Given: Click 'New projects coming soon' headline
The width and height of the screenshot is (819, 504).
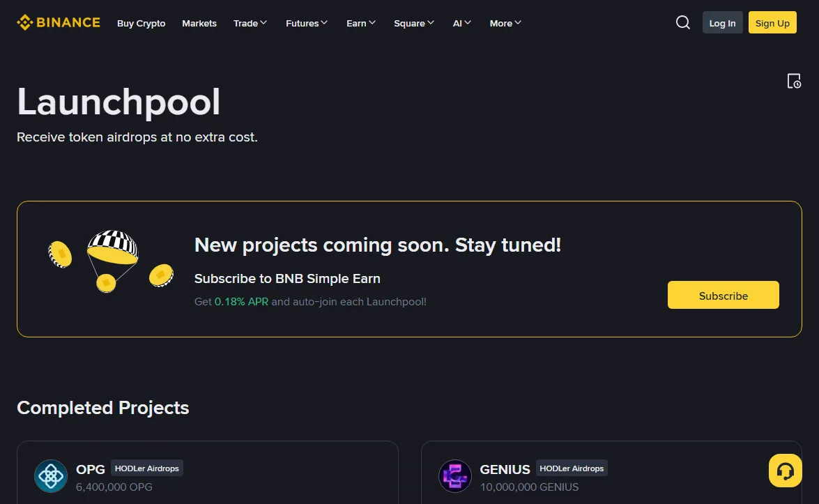Looking at the screenshot, I should [x=378, y=245].
